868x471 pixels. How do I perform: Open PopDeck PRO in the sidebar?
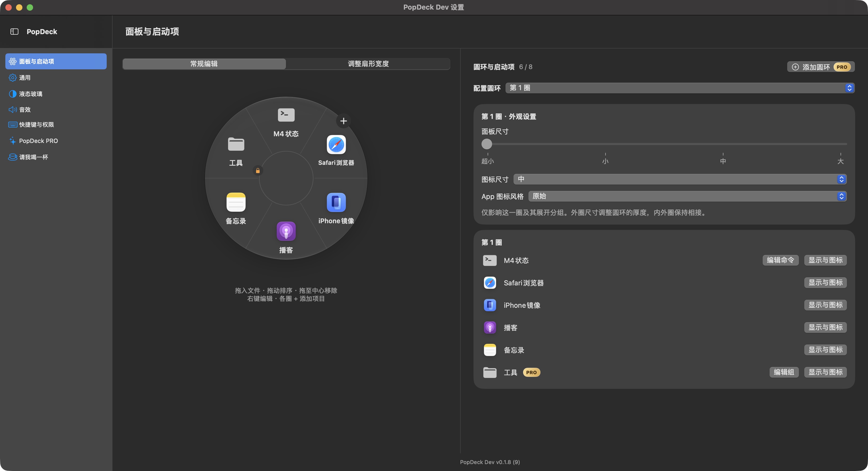point(56,141)
